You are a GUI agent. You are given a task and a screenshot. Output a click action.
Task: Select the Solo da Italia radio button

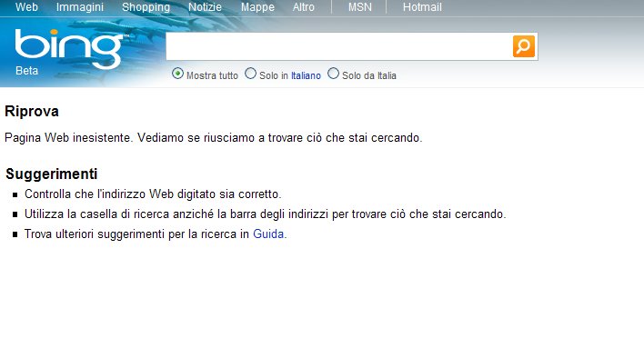[333, 74]
